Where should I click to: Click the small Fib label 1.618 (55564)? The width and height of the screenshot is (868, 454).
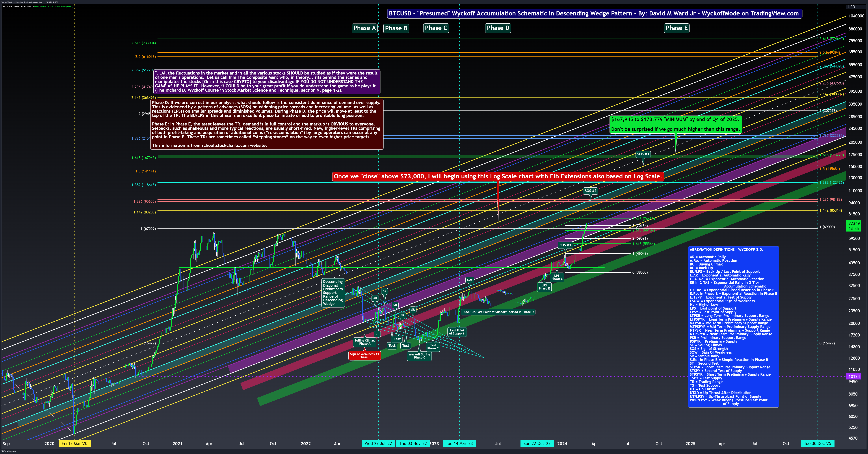coord(644,244)
